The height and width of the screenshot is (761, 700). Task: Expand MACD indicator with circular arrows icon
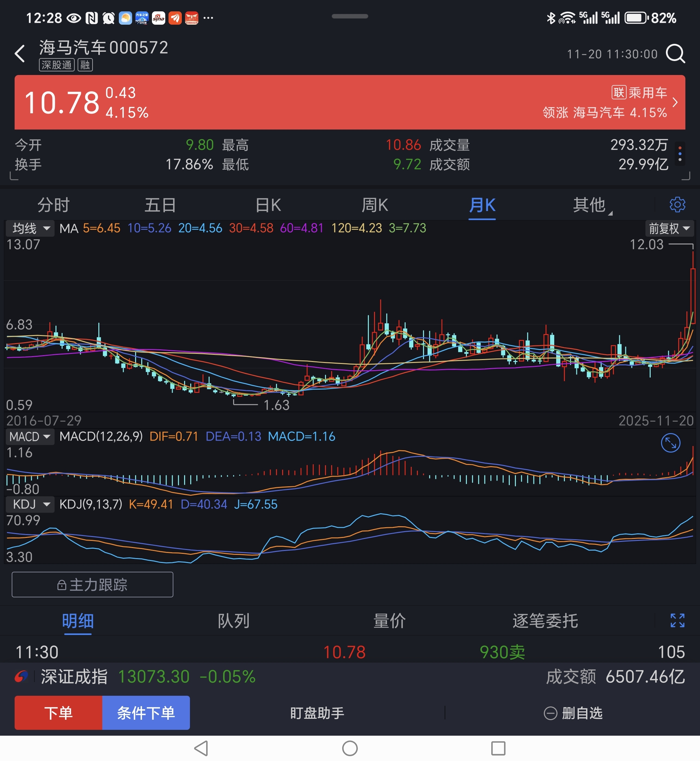670,443
